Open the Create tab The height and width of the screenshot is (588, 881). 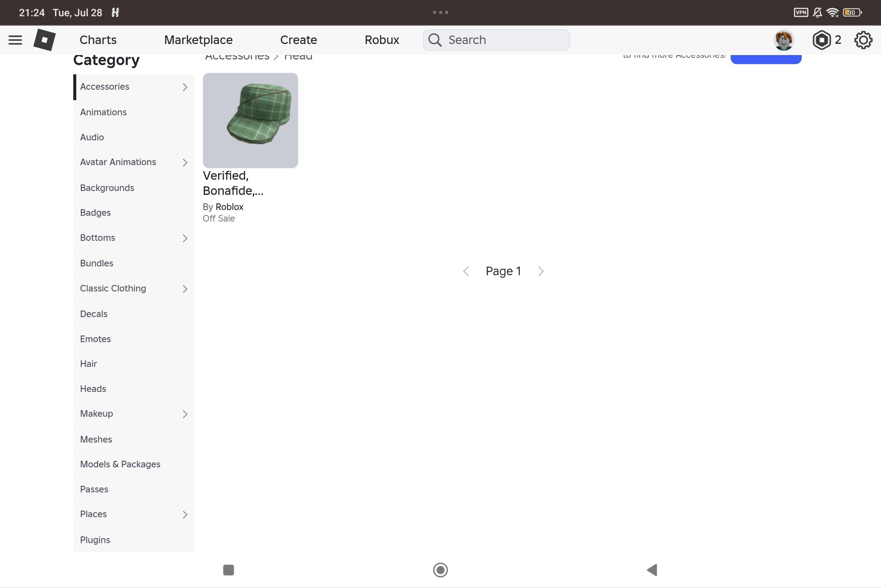coord(299,40)
